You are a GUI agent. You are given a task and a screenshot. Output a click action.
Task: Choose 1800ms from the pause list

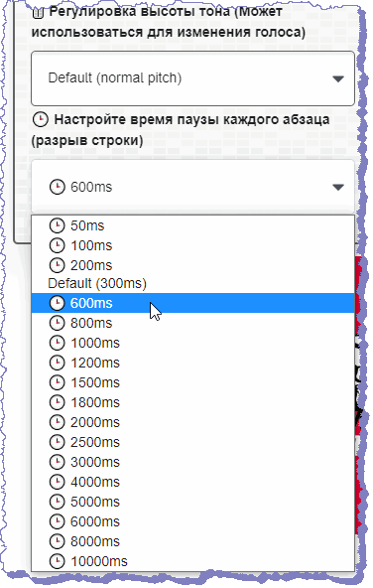(192, 402)
